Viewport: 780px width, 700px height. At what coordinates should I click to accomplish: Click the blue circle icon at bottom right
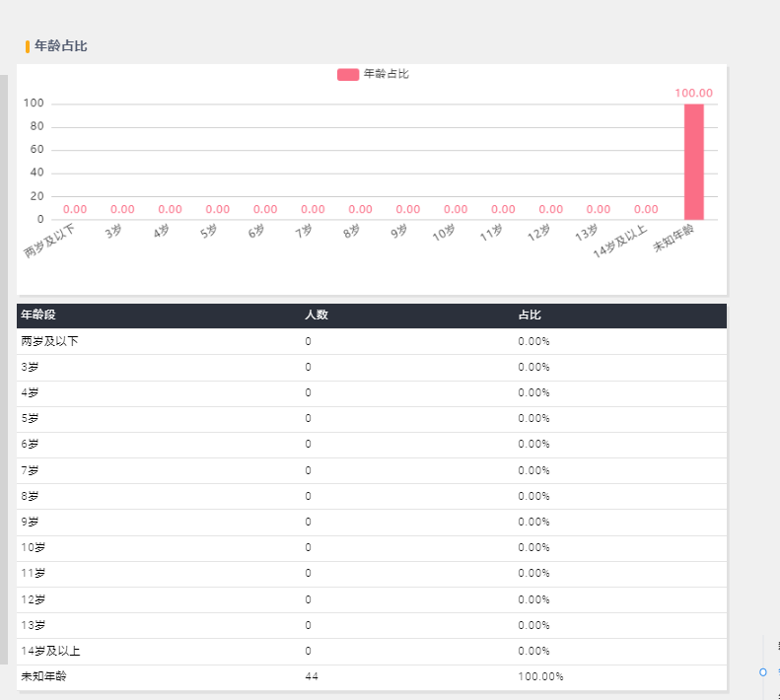(x=763, y=672)
